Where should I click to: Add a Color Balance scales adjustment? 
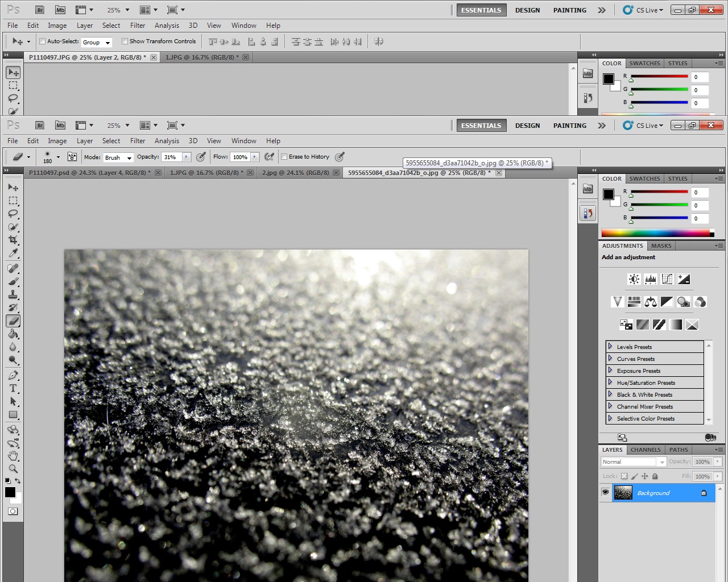651,302
